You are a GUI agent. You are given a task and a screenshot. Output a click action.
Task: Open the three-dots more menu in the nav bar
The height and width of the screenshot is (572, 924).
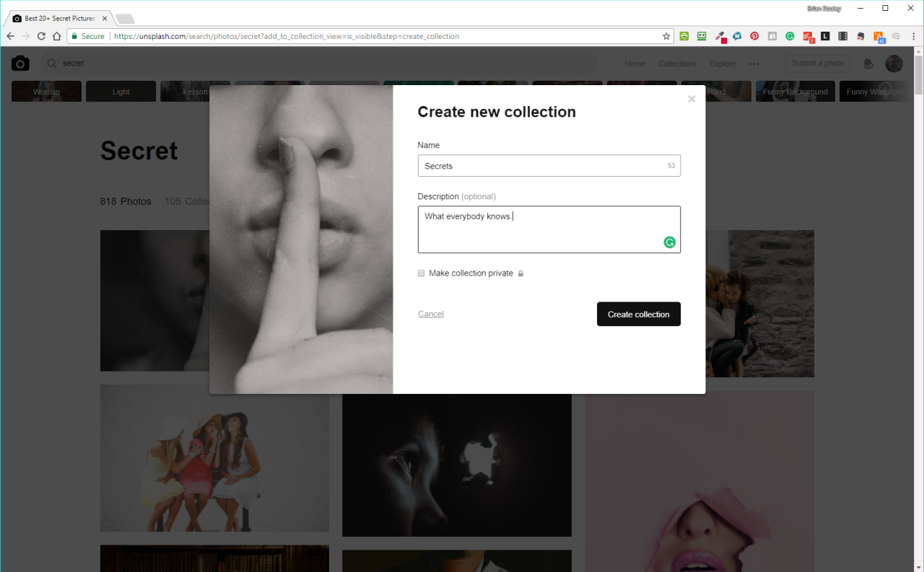[x=754, y=63]
